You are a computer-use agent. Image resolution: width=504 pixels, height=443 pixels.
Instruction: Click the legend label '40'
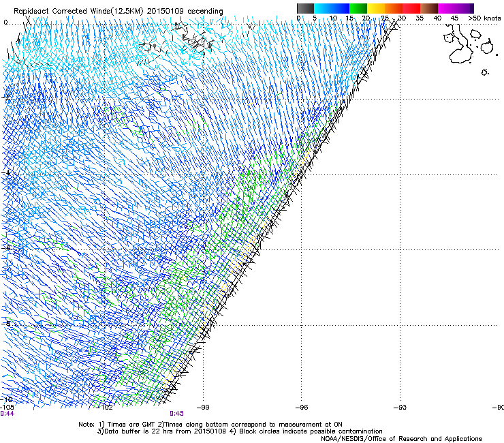pos(437,18)
